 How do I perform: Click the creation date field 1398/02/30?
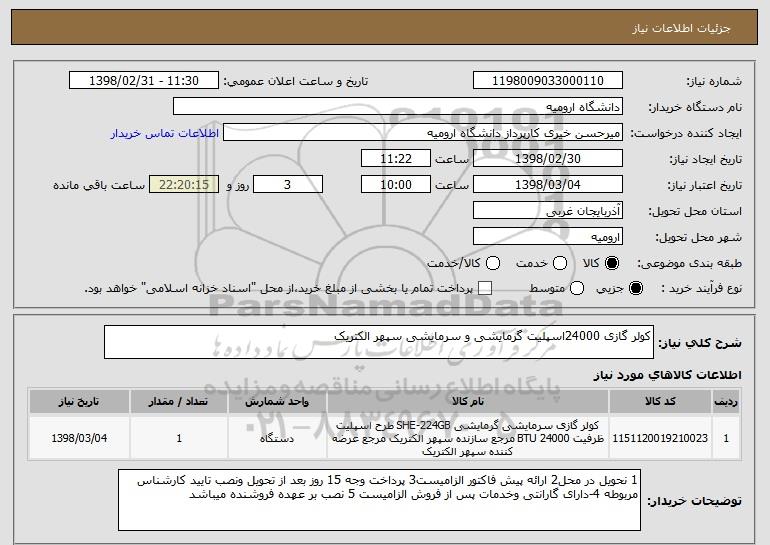coord(548,159)
